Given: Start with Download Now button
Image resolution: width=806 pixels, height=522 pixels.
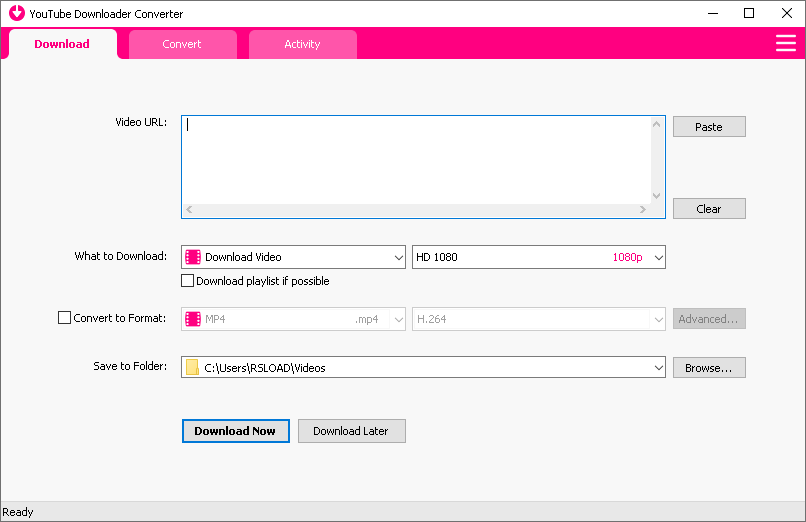Looking at the screenshot, I should 235,431.
